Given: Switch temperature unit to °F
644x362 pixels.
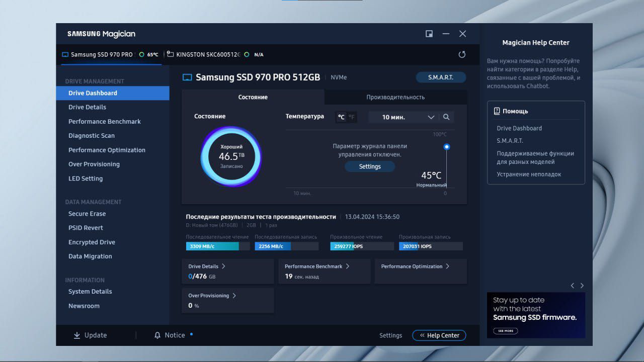Looking at the screenshot, I should (x=352, y=117).
